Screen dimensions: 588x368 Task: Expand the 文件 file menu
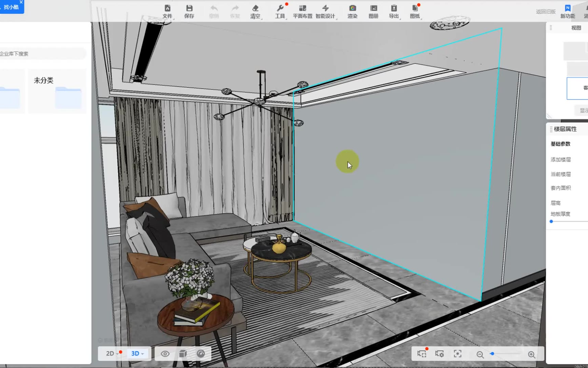[x=167, y=11]
